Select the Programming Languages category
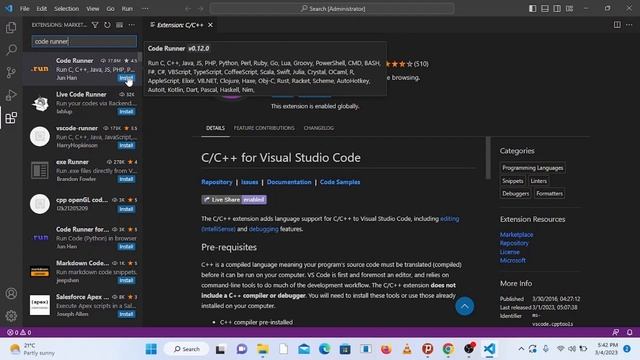 (533, 168)
